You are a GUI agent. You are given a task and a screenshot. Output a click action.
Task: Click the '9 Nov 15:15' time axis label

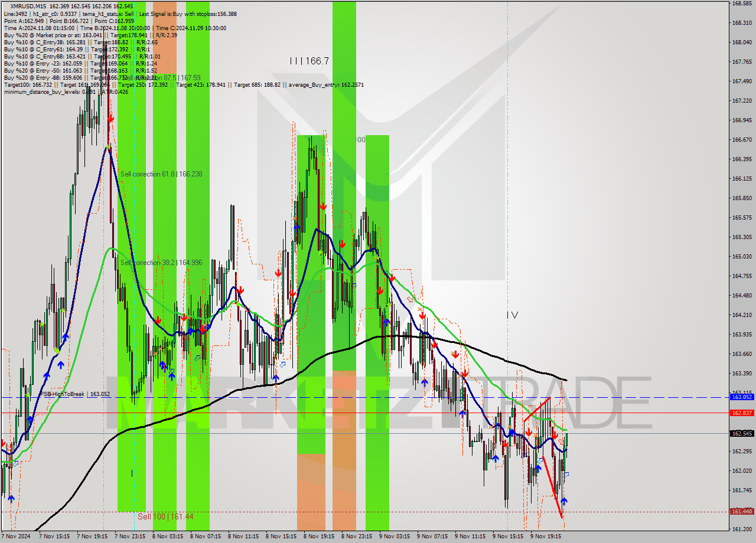(508, 537)
